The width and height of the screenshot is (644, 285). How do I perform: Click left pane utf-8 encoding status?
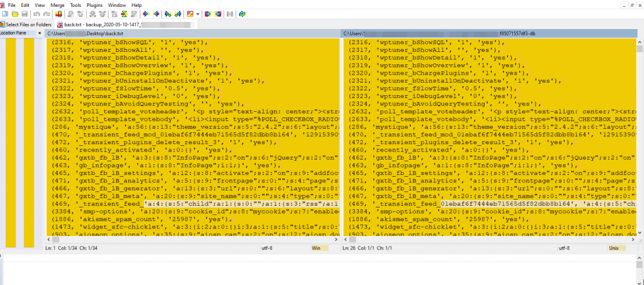[x=268, y=248]
